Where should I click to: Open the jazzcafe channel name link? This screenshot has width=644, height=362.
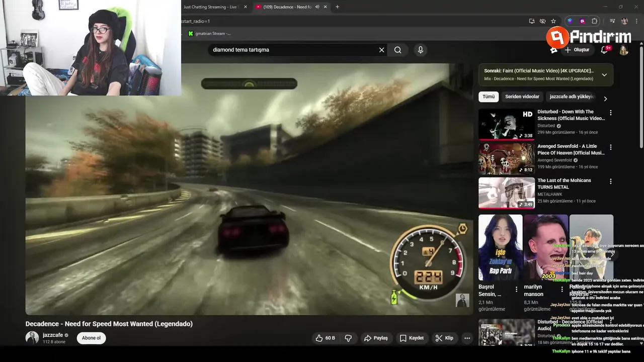click(53, 335)
